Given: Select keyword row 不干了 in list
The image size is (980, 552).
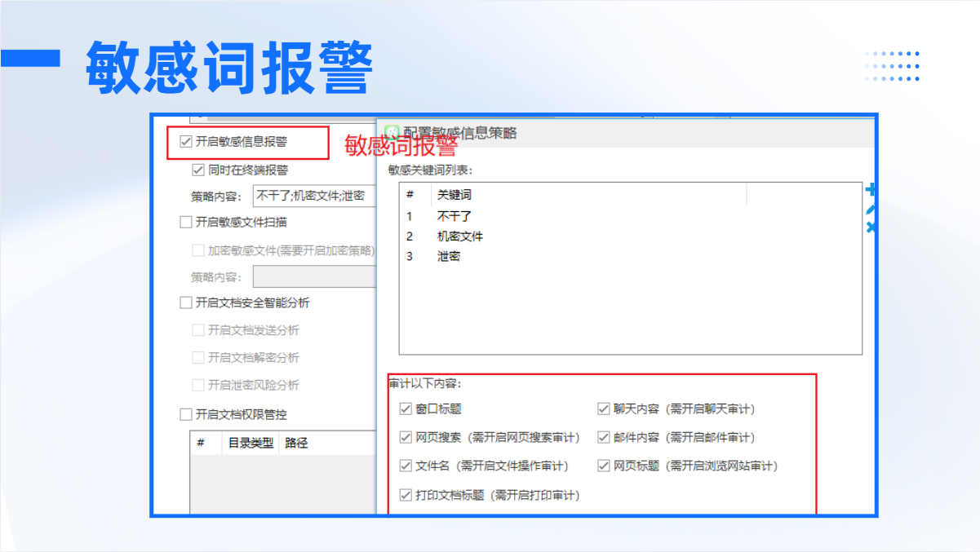Looking at the screenshot, I should pos(455,217).
